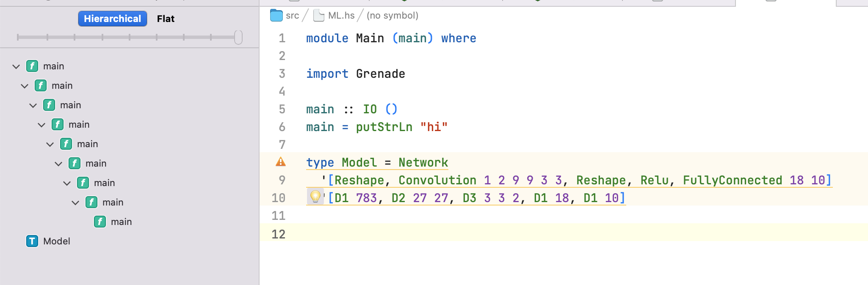Image resolution: width=868 pixels, height=285 pixels.
Task: Click the Model type icon
Action: [32, 241]
